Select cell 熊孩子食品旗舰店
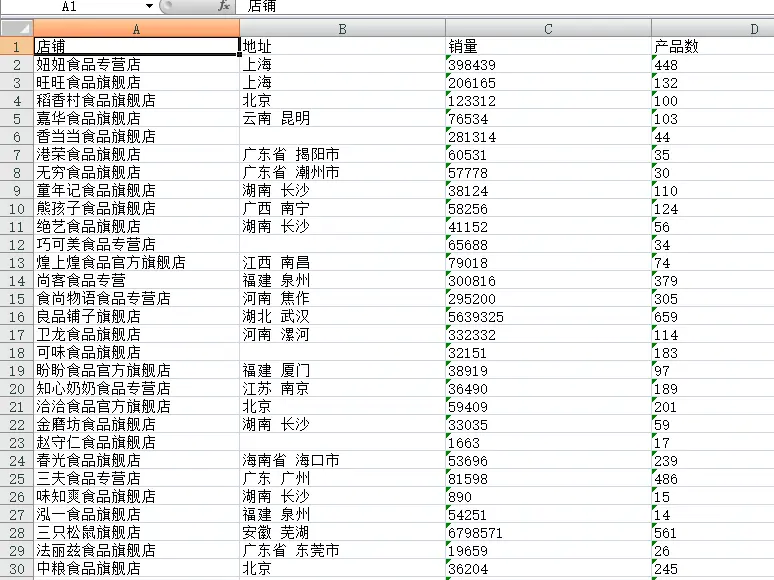Image resolution: width=774 pixels, height=580 pixels. (137, 208)
